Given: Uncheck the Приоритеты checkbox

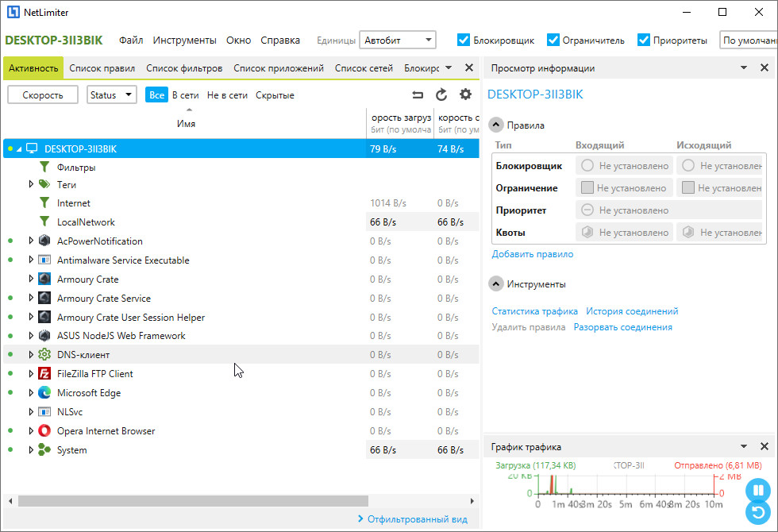Looking at the screenshot, I should [644, 40].
